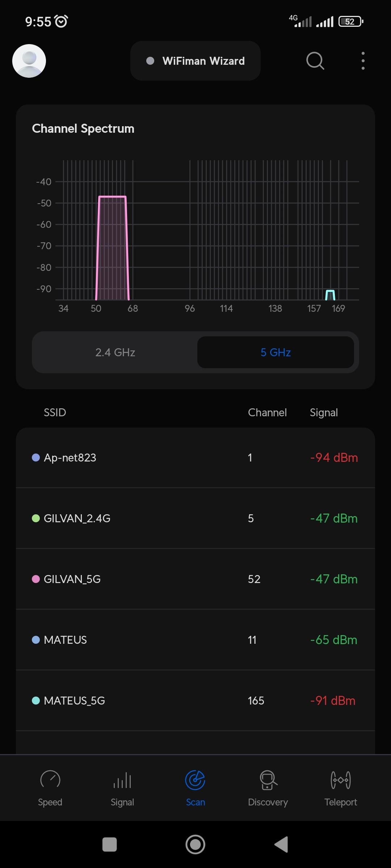Open the three-dot overflow menu
The width and height of the screenshot is (391, 868).
point(363,61)
